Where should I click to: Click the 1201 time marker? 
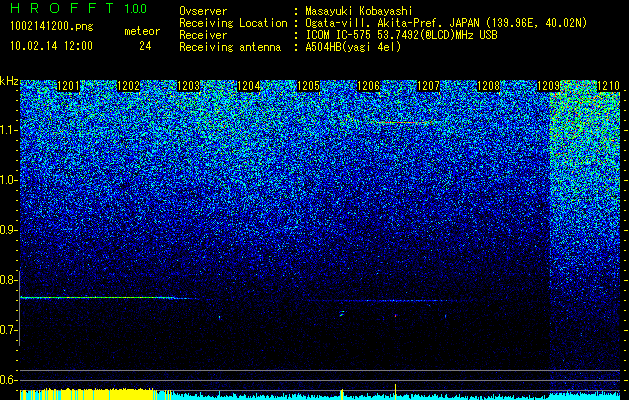tap(69, 86)
